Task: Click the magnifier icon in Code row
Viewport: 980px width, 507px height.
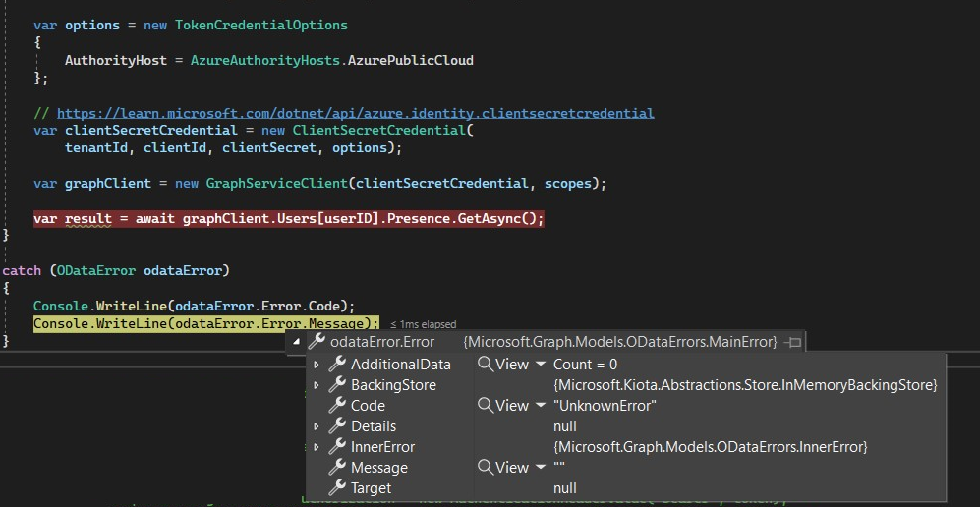Action: (x=486, y=405)
